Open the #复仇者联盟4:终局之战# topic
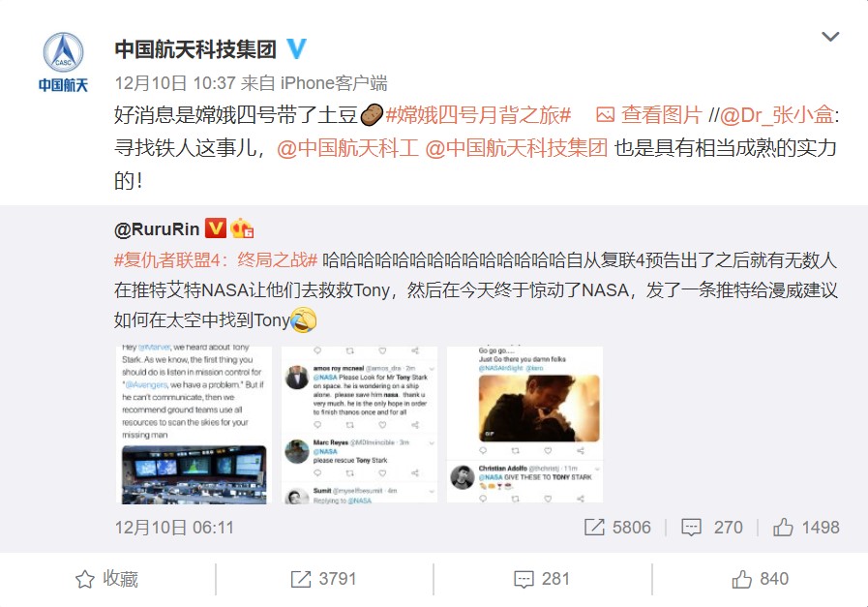This screenshot has width=868, height=607. [x=216, y=259]
